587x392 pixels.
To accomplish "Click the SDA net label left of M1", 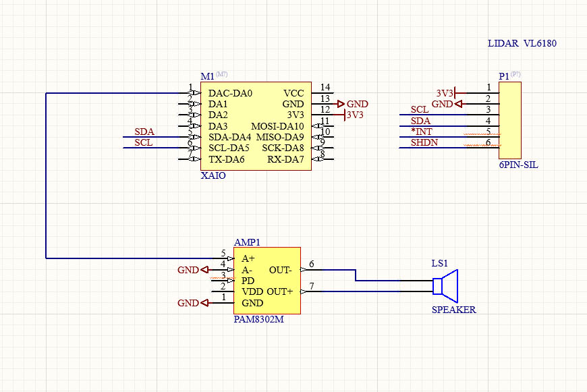I will pos(144,132).
